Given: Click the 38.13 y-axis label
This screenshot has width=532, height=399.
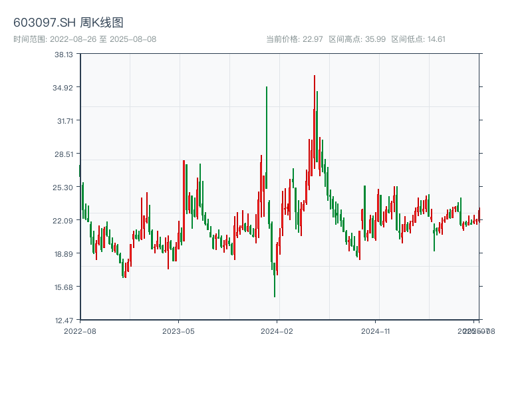Looking at the screenshot, I should 64,55.
